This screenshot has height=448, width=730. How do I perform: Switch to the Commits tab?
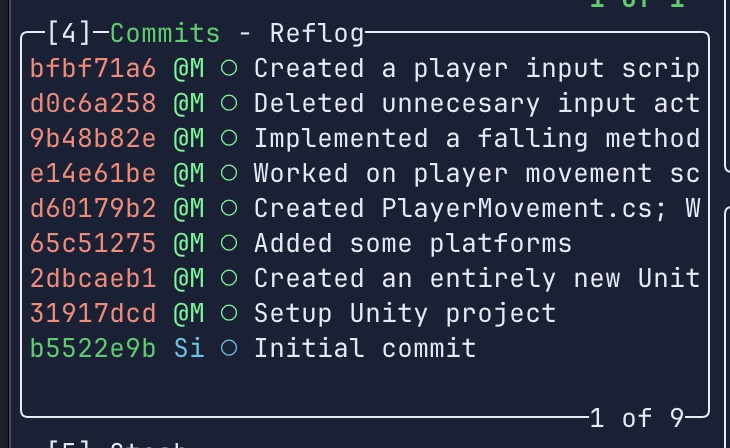pos(165,33)
